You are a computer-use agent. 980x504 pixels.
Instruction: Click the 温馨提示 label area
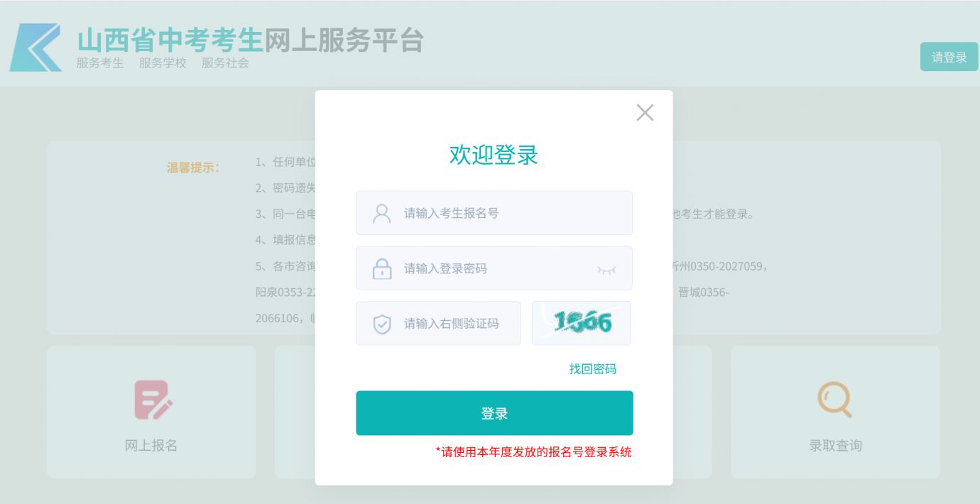192,168
